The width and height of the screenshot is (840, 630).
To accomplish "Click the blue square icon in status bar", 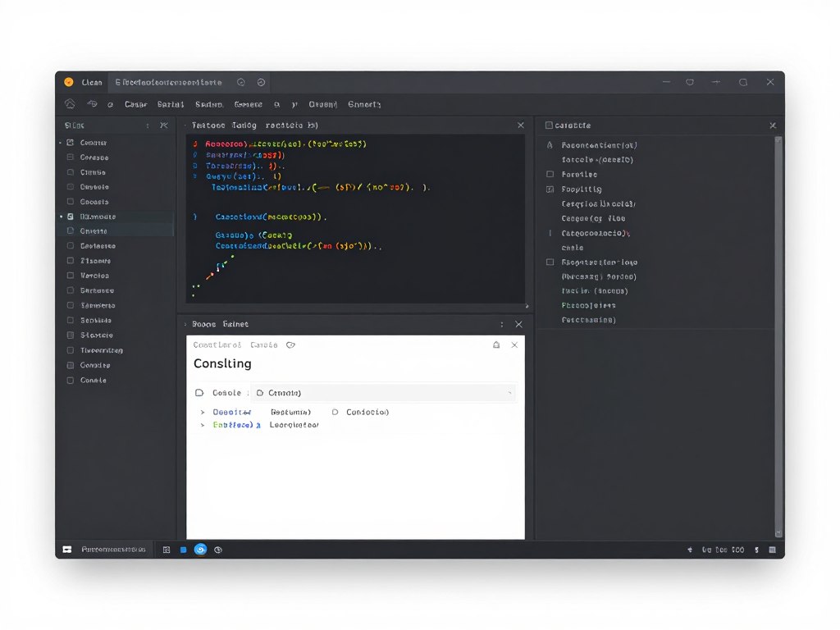I will (183, 550).
